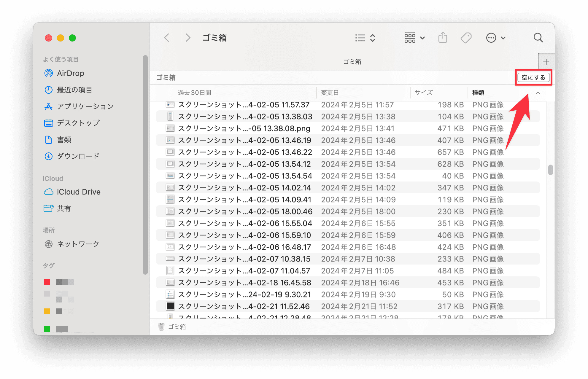Select file ending 4-02-05 13.46.22
The image size is (588, 379).
pos(348,152)
